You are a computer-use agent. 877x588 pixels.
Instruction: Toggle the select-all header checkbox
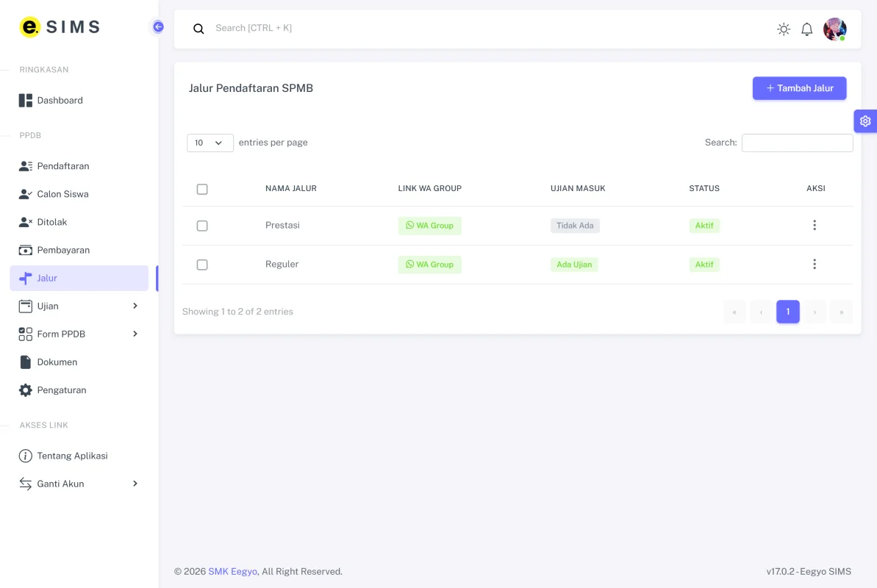202,189
